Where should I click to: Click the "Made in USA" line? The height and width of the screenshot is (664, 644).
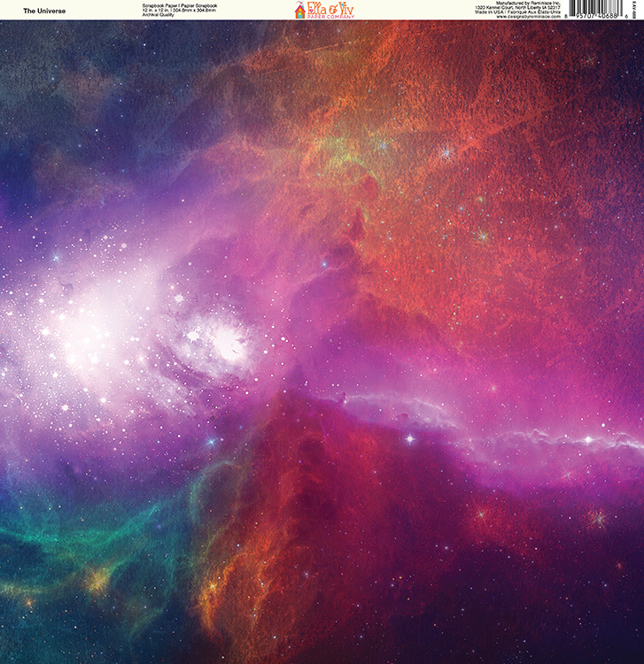517,12
